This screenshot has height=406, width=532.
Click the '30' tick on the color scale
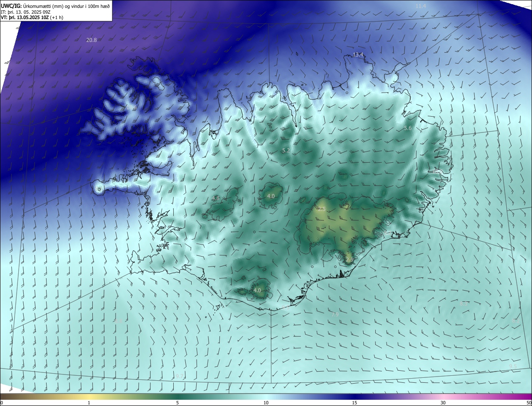(443, 403)
